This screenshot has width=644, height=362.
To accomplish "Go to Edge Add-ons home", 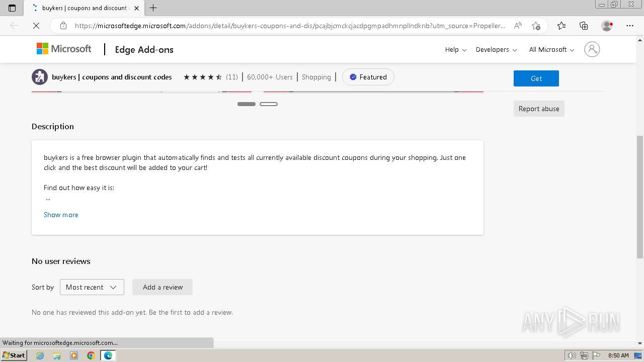I will 144,49.
